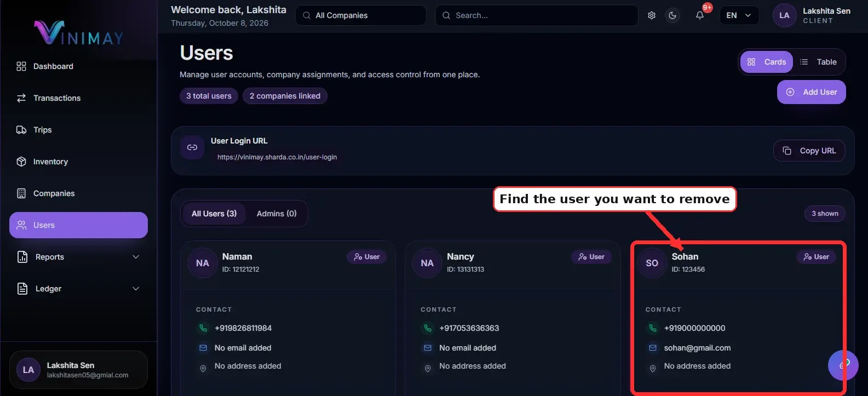Open the Dashboard grid icon in sidebar
The height and width of the screenshot is (396, 868).
(x=21, y=66)
